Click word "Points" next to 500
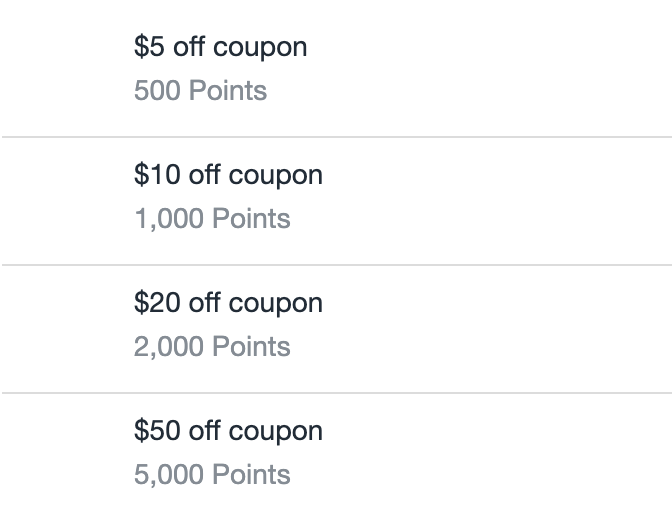 (228, 90)
